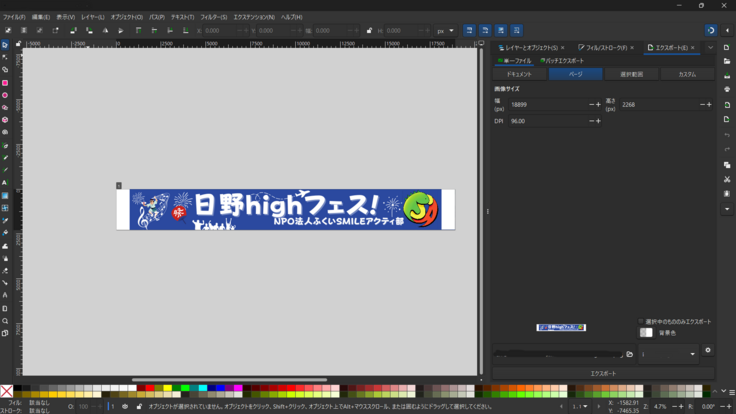
Task: Click the Open document folder icon
Action: tap(727, 61)
